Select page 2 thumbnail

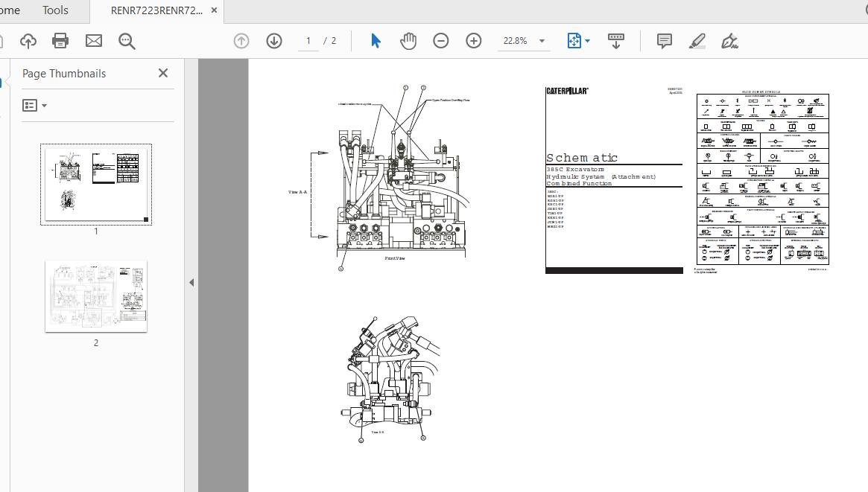pos(96,295)
